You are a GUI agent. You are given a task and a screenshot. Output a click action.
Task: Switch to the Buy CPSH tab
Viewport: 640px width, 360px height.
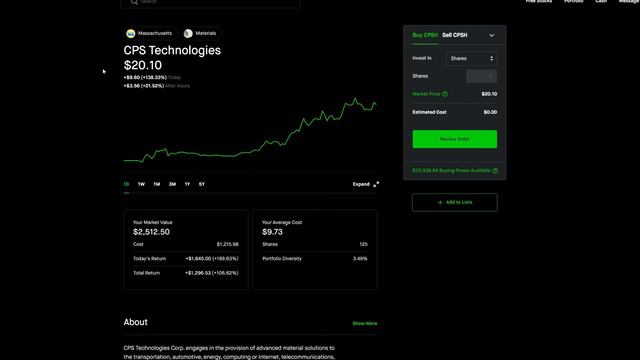click(425, 35)
